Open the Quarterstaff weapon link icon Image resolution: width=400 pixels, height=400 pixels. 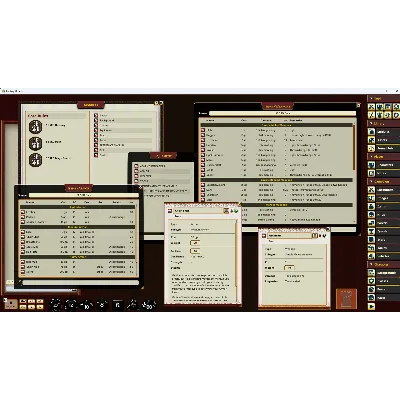(x=203, y=165)
